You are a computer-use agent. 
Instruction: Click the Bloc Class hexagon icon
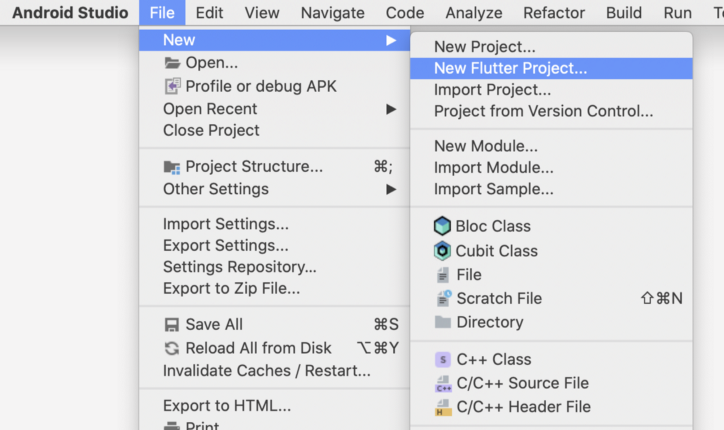tap(442, 226)
